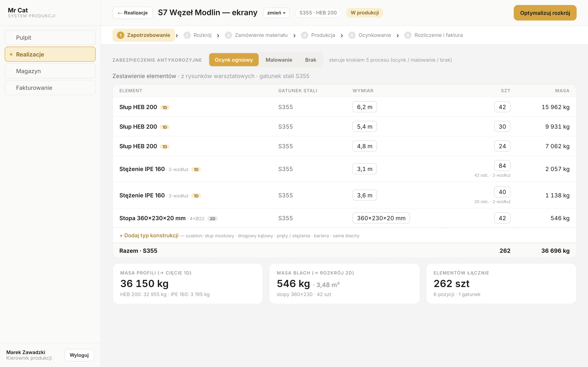Screen dimensions: 588x367
Task: Click the S355 · HEB 200 pill
Action: pos(318,13)
